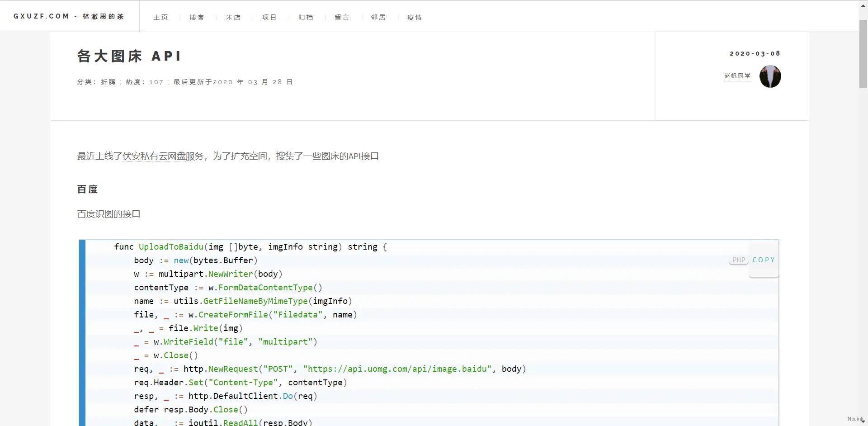Click author name 赵帆同学
The height and width of the screenshot is (426, 868).
737,76
